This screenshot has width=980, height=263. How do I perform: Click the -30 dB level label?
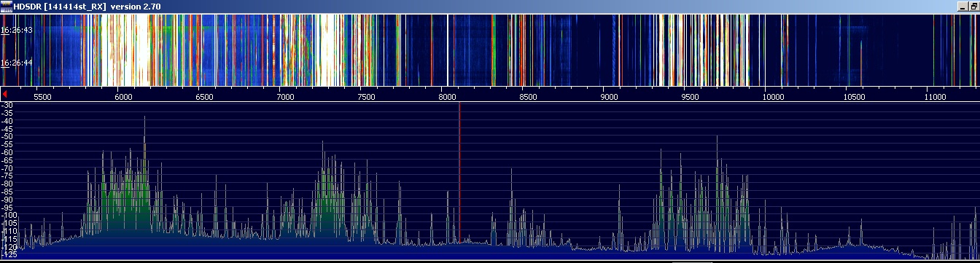pyautogui.click(x=7, y=106)
